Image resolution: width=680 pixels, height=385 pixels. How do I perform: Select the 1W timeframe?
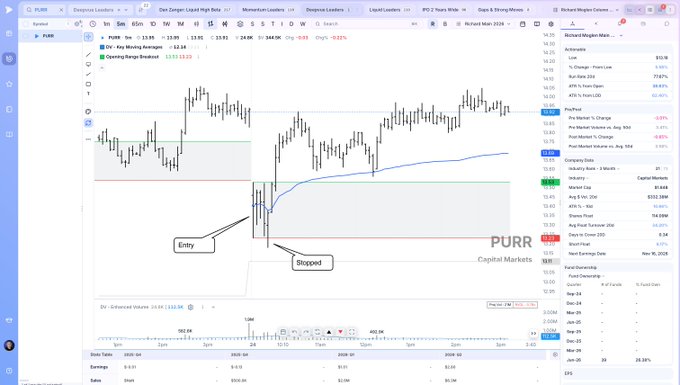click(x=167, y=24)
